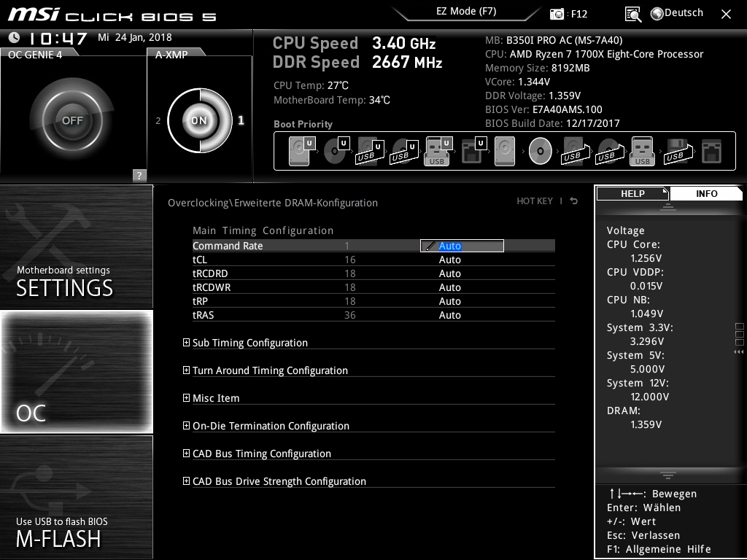Select the USB floppy boot device

point(678,151)
